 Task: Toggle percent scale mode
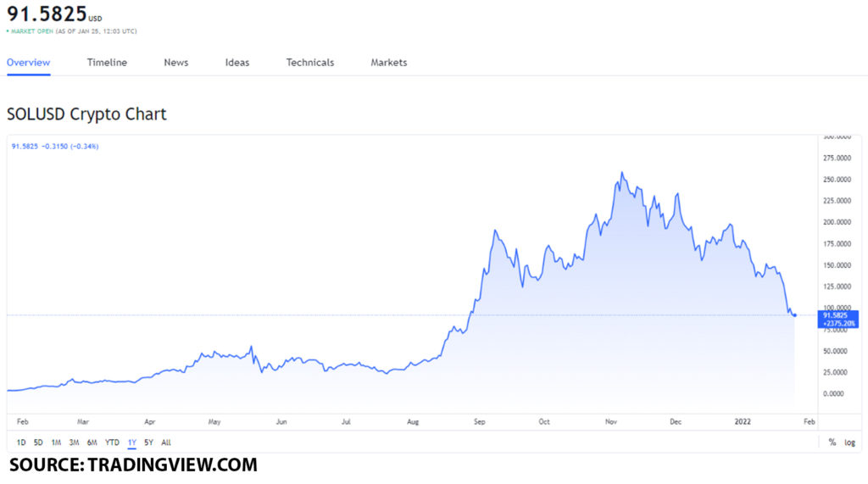(x=832, y=442)
